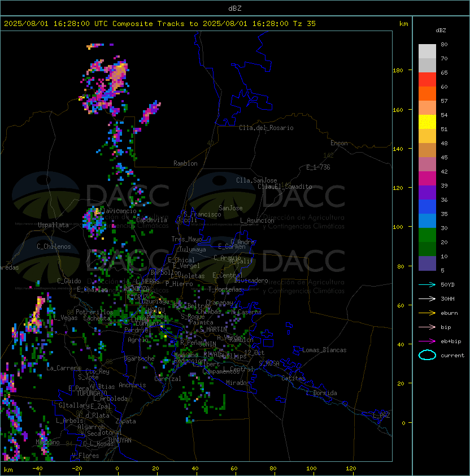Click the 'Clla.del_Rosario' map label
Screen dimensions: 470x476
pos(266,128)
